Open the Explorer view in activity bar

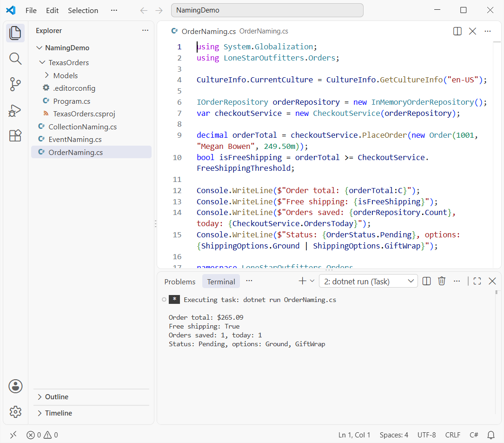[15, 33]
